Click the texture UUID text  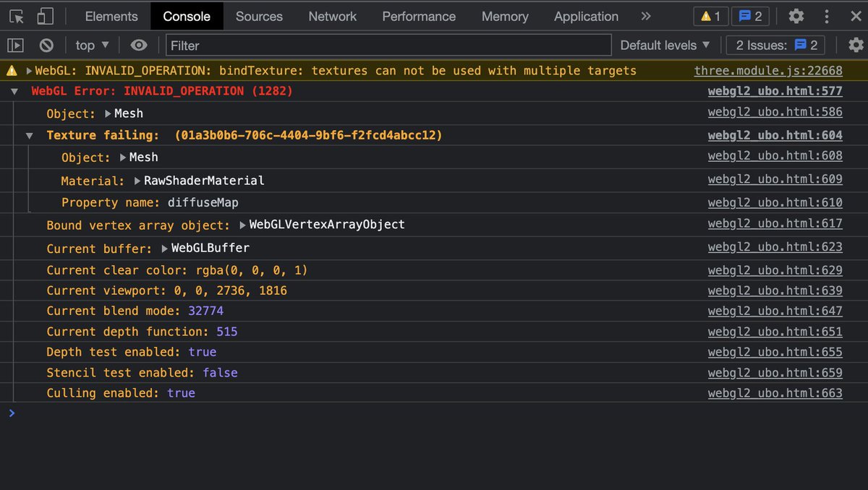click(x=308, y=135)
